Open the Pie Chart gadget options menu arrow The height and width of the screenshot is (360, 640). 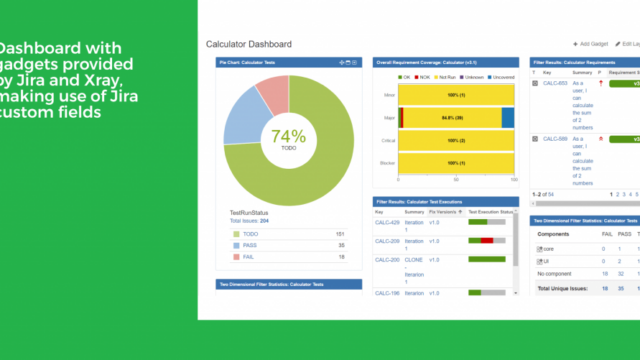click(355, 62)
